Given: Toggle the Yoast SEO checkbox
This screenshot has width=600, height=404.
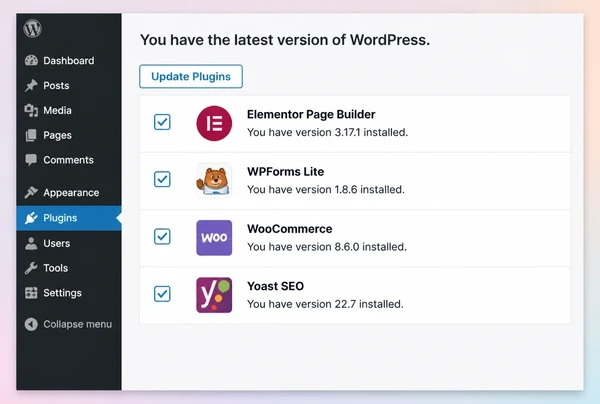Looking at the screenshot, I should point(162,294).
